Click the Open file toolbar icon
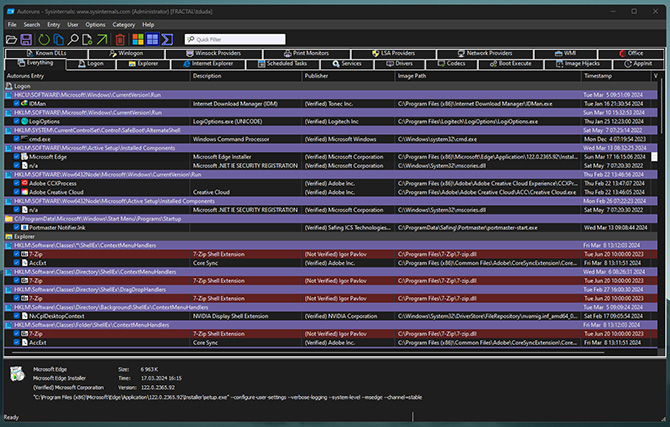The image size is (670, 427). click(x=12, y=40)
